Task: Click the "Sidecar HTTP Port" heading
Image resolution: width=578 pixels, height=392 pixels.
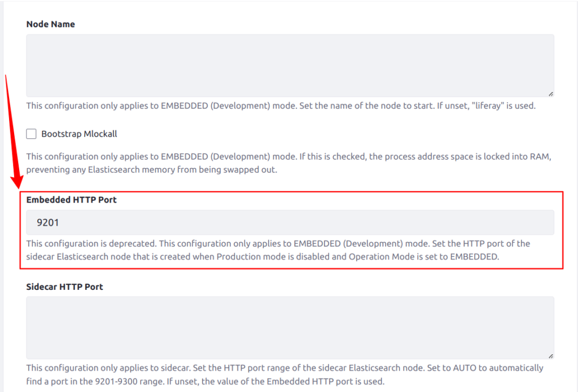Action: point(65,287)
